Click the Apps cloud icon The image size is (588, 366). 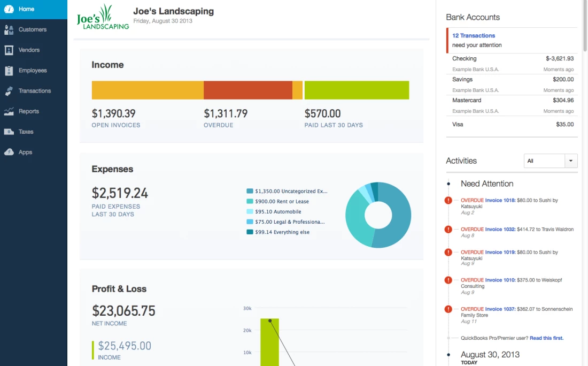click(9, 152)
